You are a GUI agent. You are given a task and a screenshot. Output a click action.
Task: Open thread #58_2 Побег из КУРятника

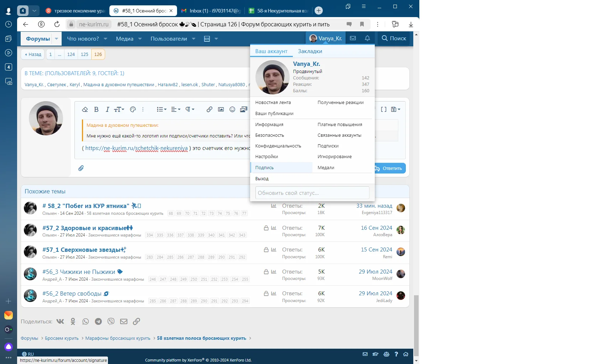86,206
